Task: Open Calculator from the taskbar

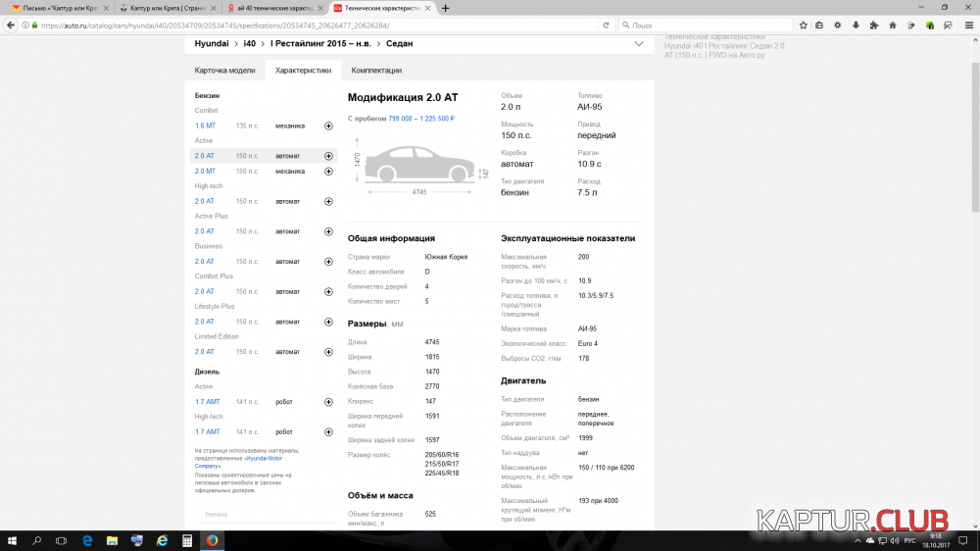Action: pyautogui.click(x=186, y=540)
